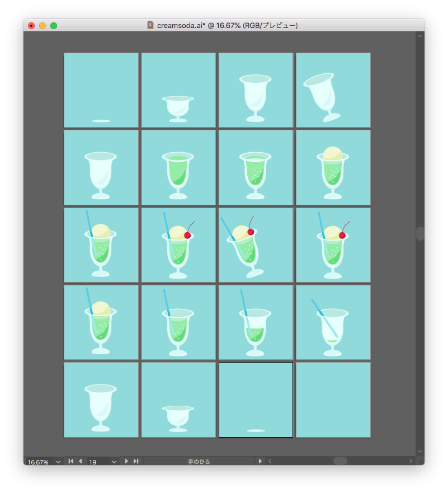Click the highlighted artboard with the small ellipse
Image resolution: width=448 pixels, height=493 pixels.
256,400
